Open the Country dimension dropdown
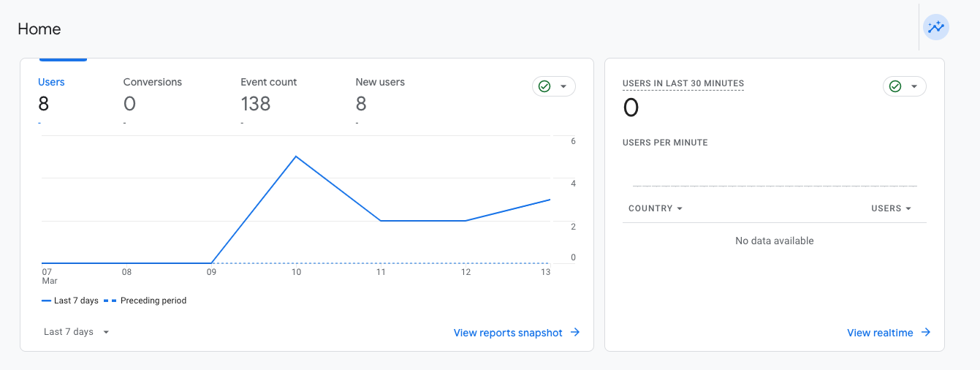The width and height of the screenshot is (980, 370). (656, 208)
